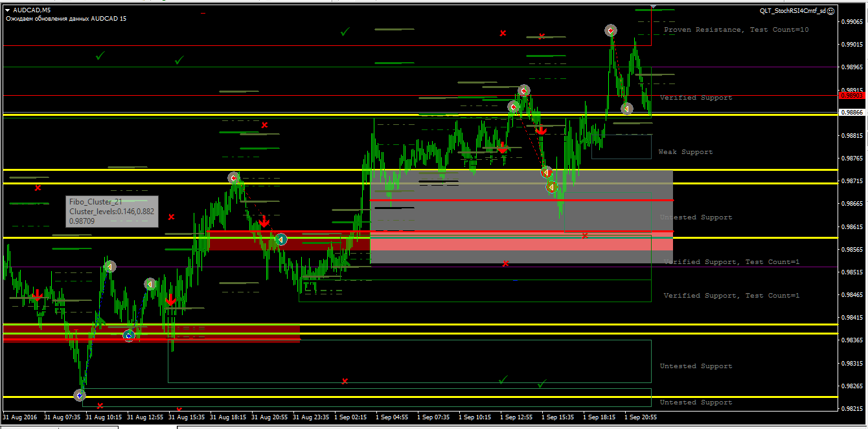This screenshot has width=868, height=429.
Task: Click the white 0.98866 price tag
Action: pyautogui.click(x=851, y=112)
